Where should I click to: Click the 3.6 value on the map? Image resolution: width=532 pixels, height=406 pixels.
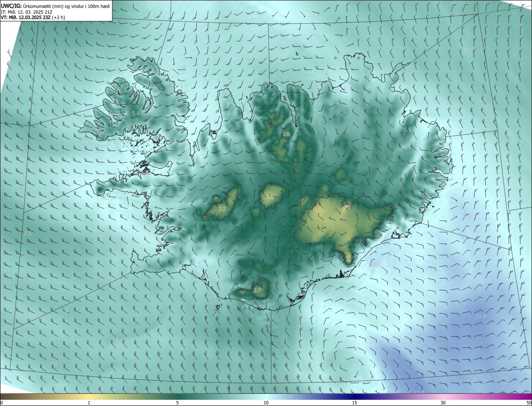click(x=286, y=134)
